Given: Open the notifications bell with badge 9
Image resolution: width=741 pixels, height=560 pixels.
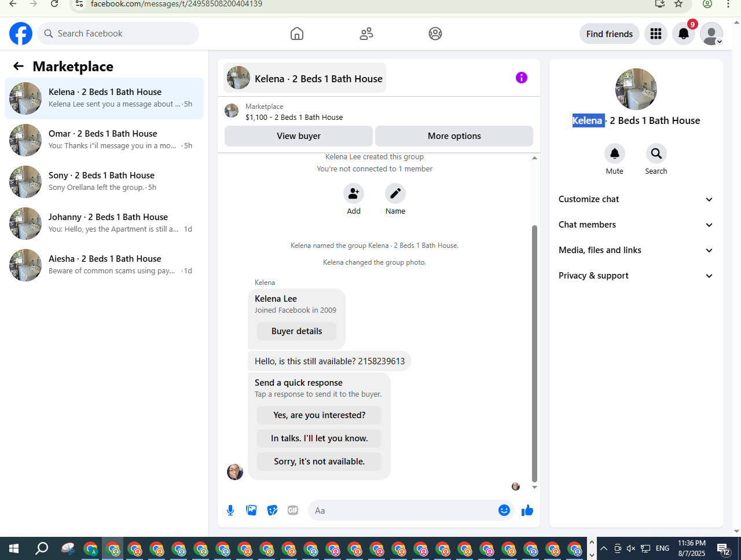Looking at the screenshot, I should point(684,34).
